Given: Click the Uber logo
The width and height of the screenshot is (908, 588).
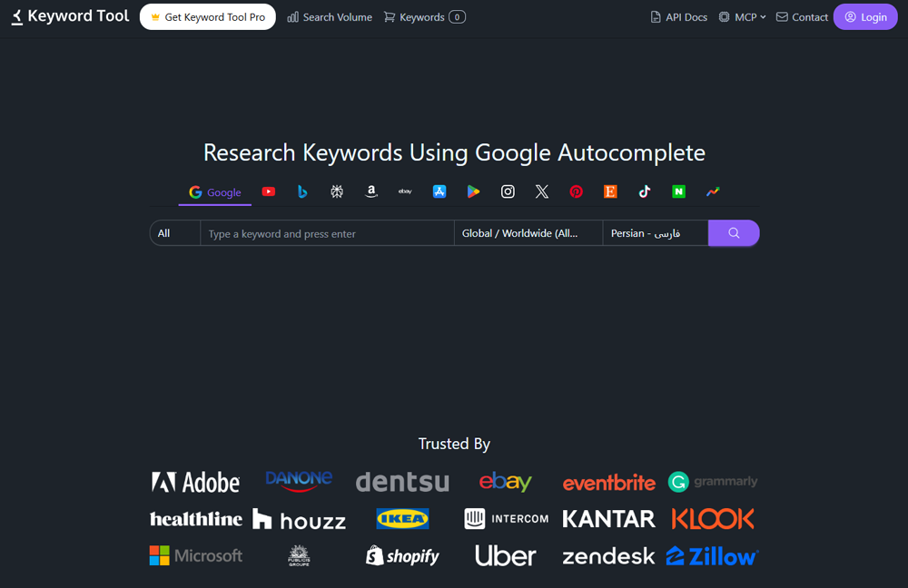Looking at the screenshot, I should pyautogui.click(x=506, y=555).
